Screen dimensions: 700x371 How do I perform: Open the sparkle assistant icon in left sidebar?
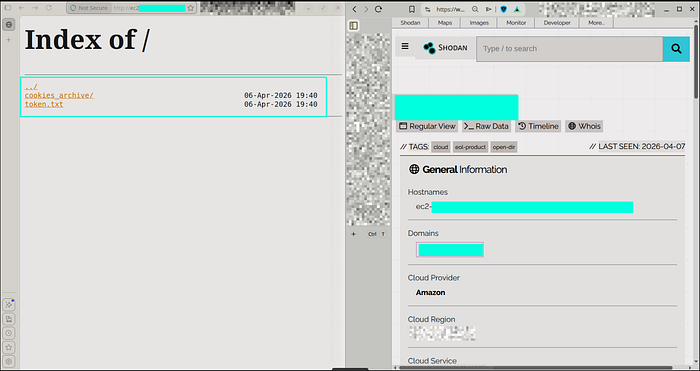click(x=9, y=304)
